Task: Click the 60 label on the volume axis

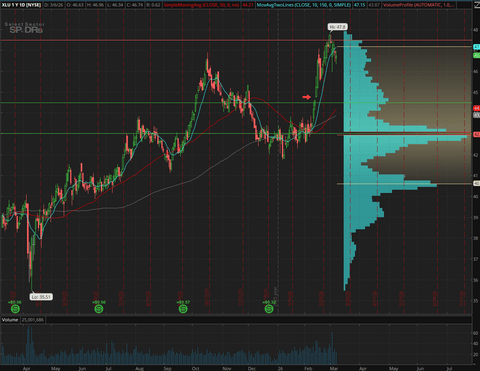Action: (x=476, y=333)
